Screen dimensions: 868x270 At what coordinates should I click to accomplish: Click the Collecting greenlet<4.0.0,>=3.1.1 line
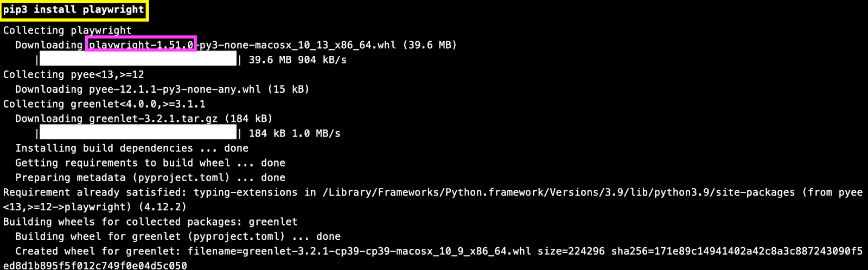104,104
